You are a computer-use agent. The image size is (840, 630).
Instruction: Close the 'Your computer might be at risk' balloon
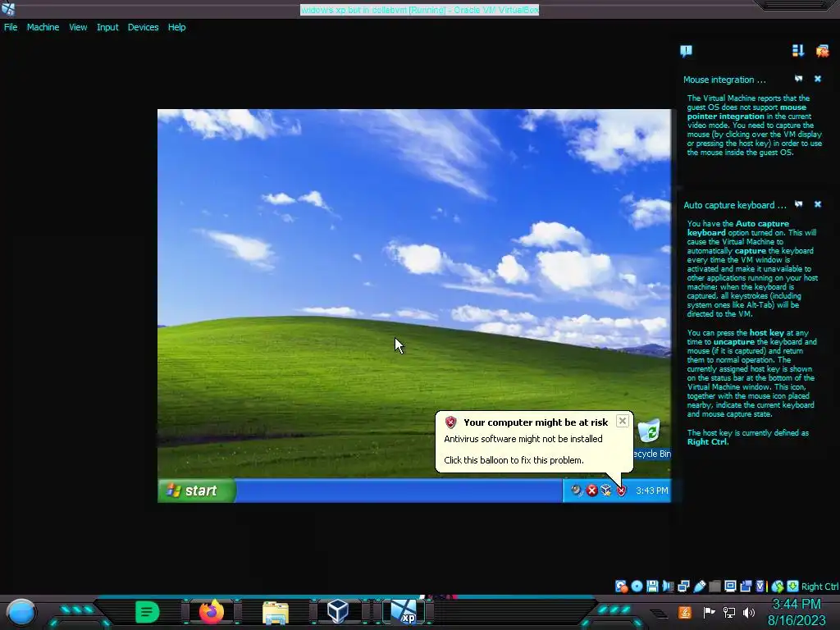pos(622,421)
